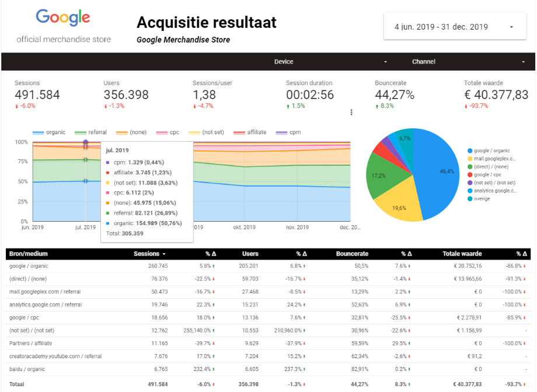Sort table by Bouncerate column header
Screen dimensions: 537x392
point(352,254)
